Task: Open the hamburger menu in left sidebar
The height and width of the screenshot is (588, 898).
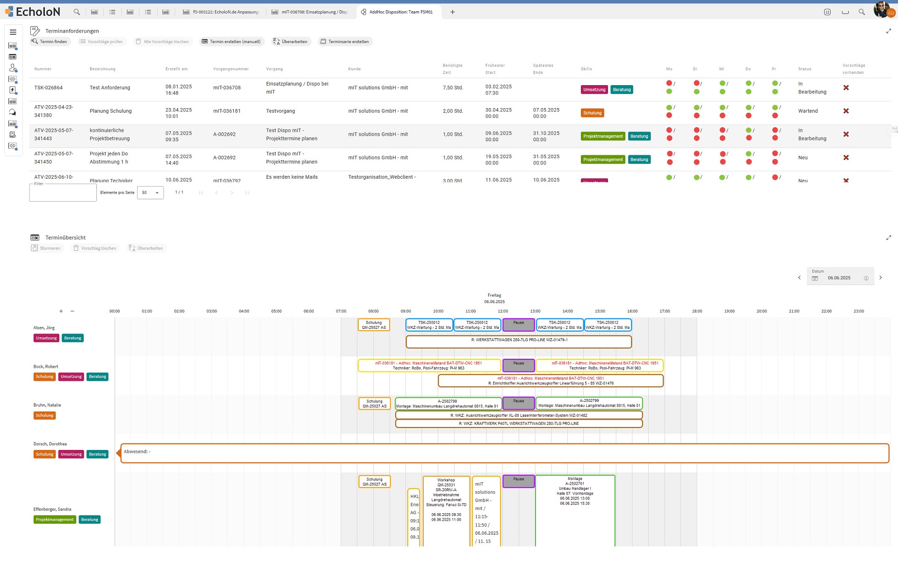Action: point(13,32)
